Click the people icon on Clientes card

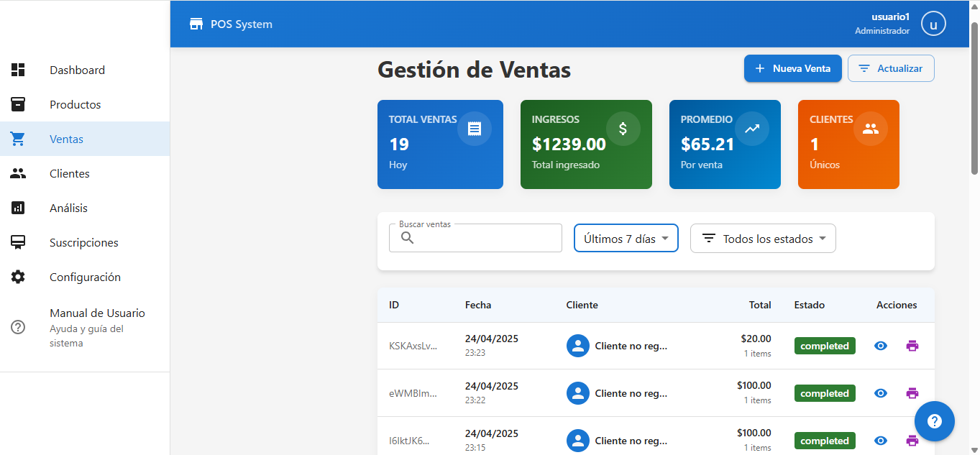click(870, 129)
